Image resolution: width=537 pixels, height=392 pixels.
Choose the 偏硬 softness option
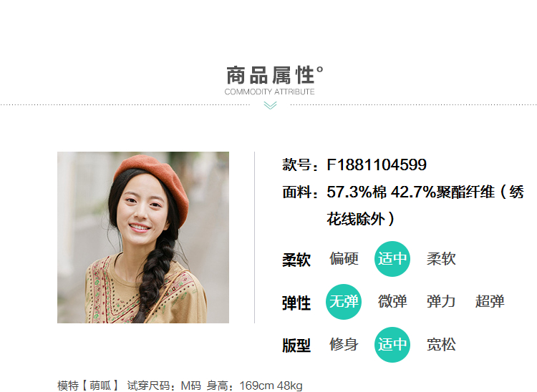point(344,259)
